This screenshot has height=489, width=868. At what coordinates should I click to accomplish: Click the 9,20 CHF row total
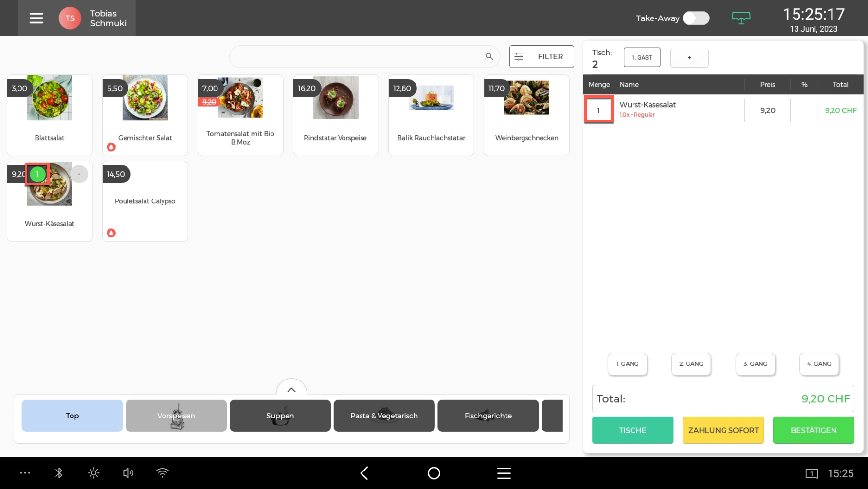pos(841,110)
